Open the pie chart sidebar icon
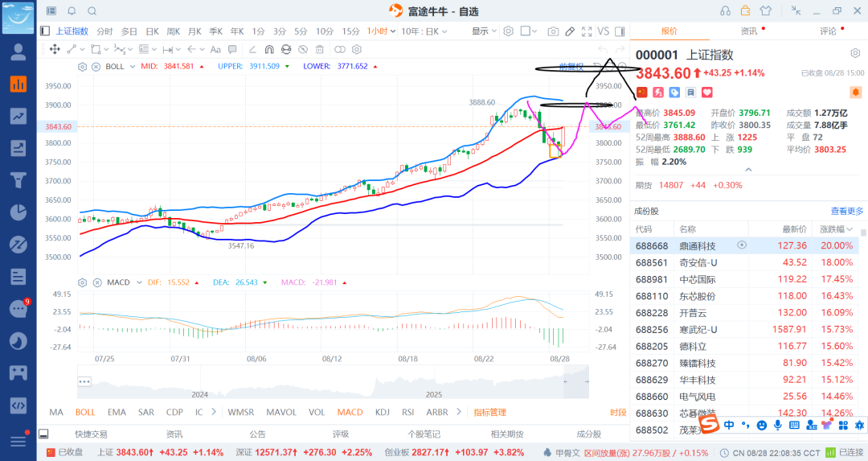This screenshot has height=461, width=868. tap(18, 212)
